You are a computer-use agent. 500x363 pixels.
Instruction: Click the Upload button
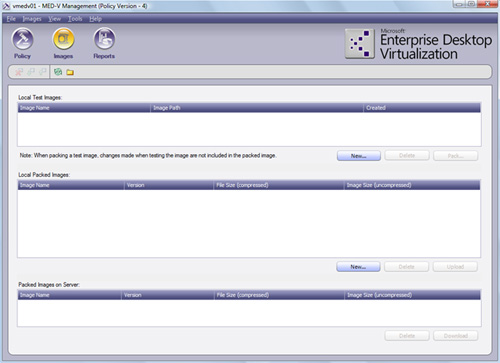(x=455, y=267)
